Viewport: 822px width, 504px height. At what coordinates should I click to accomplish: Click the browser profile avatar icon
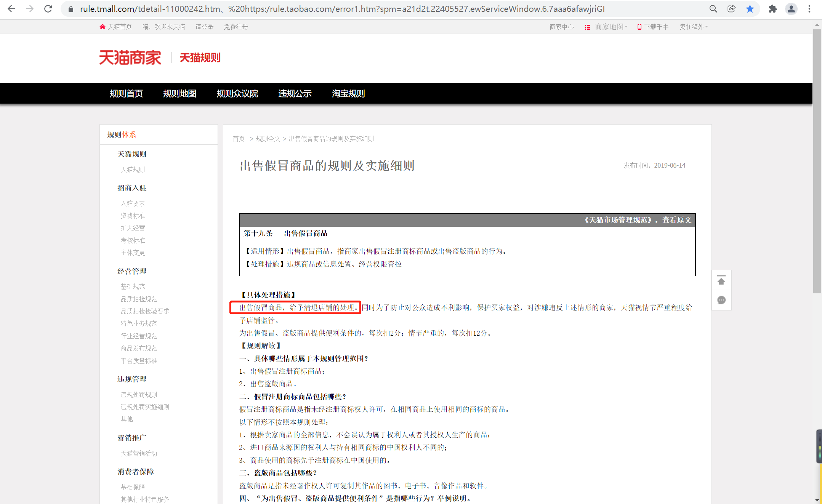click(x=791, y=9)
